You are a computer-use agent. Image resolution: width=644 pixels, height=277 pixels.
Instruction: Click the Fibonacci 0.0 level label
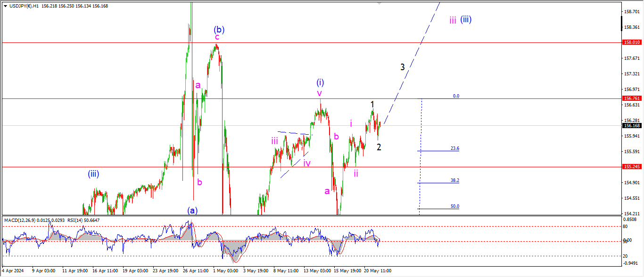click(455, 96)
